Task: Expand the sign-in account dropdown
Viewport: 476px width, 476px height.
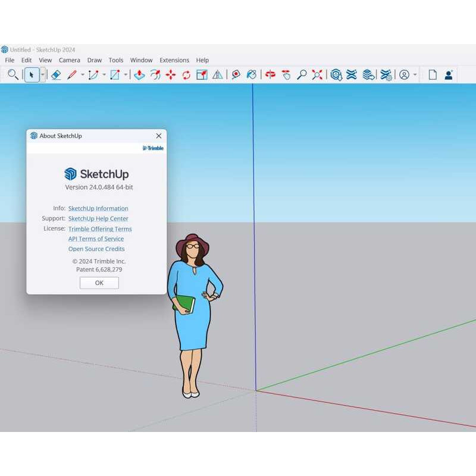Action: click(x=414, y=75)
